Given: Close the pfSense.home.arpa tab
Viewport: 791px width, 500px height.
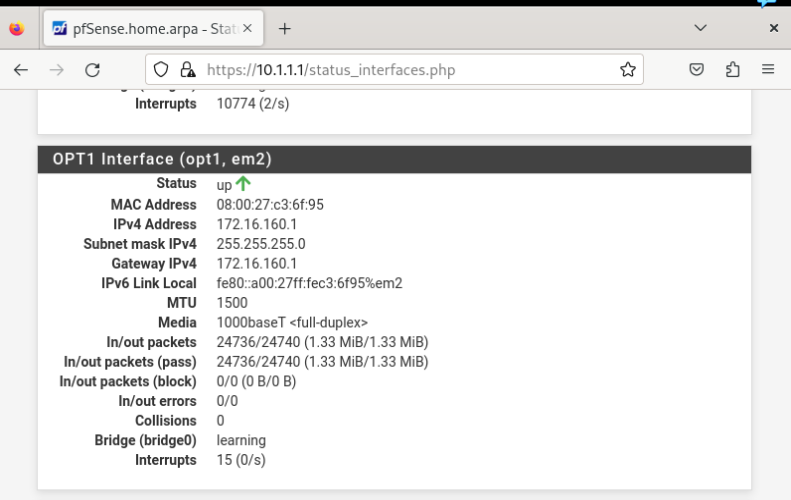Looking at the screenshot, I should (x=247, y=28).
